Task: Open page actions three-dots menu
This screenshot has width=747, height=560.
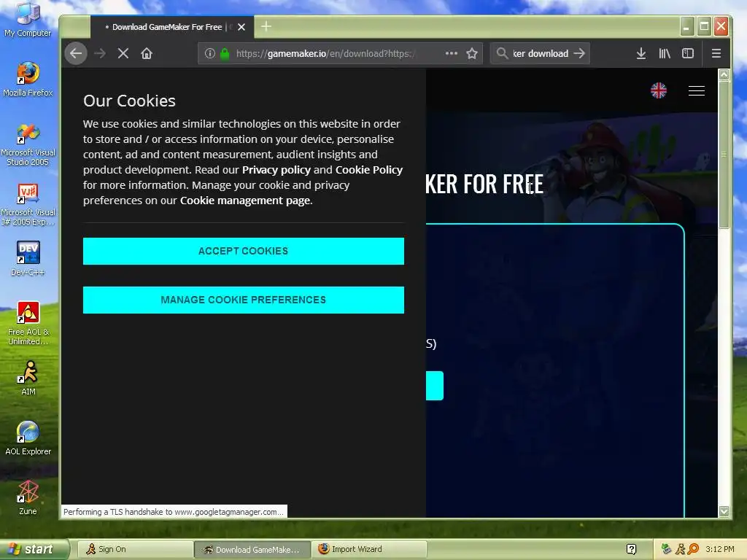Action: click(x=451, y=53)
